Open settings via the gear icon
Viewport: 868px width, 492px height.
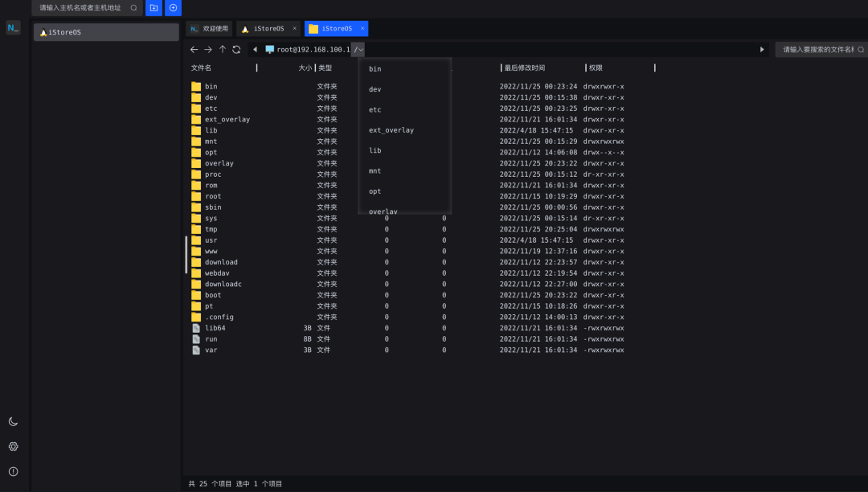[14, 447]
